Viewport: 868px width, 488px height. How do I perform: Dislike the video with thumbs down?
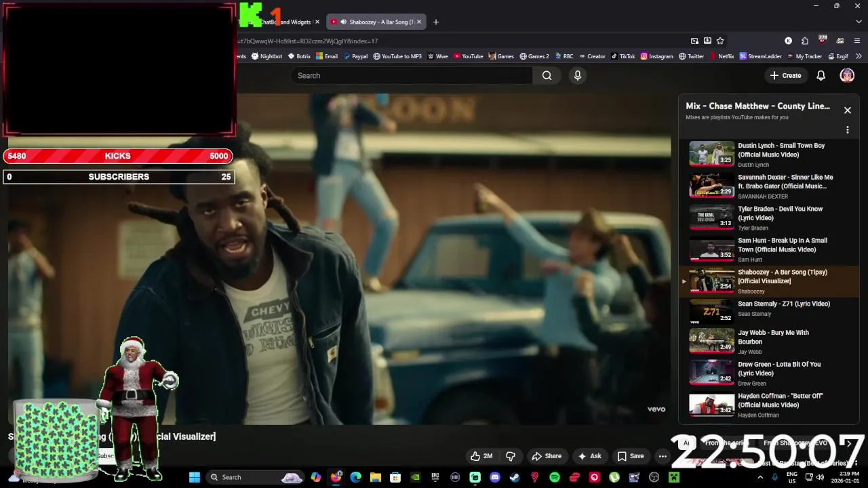[511, 456]
